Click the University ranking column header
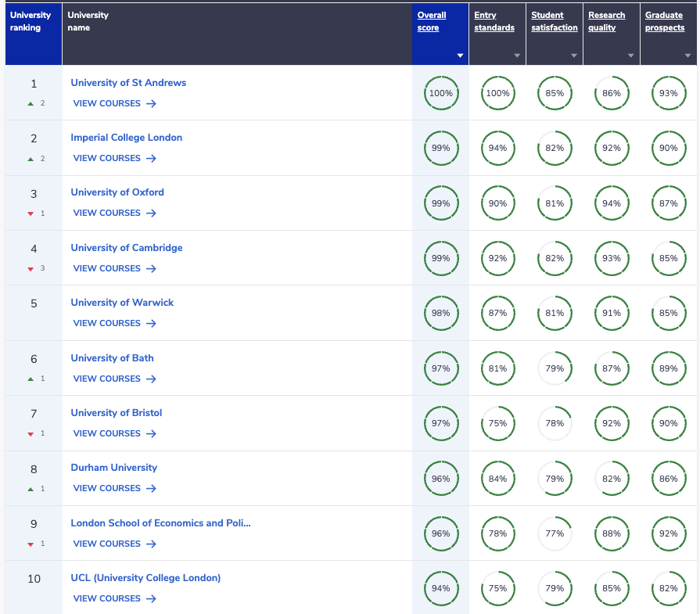The image size is (700, 614). (x=34, y=34)
